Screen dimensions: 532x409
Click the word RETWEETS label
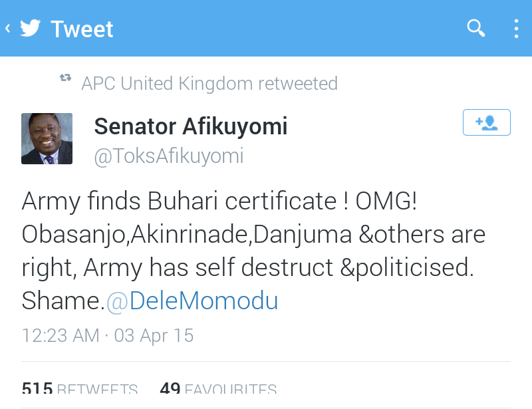(x=97, y=388)
